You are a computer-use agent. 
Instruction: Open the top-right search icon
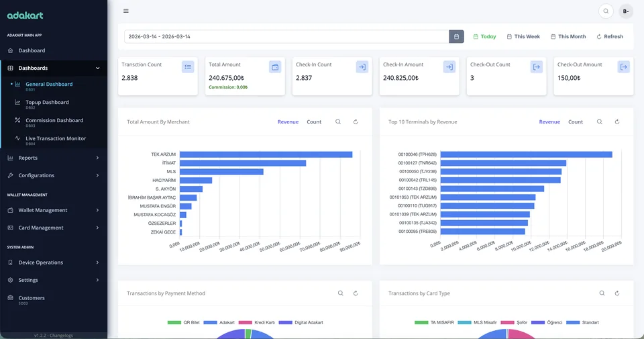coord(606,11)
